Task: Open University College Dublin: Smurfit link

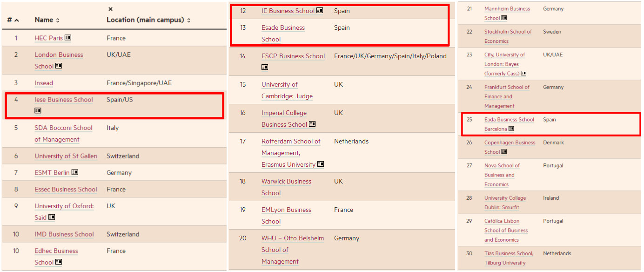Action: click(505, 203)
